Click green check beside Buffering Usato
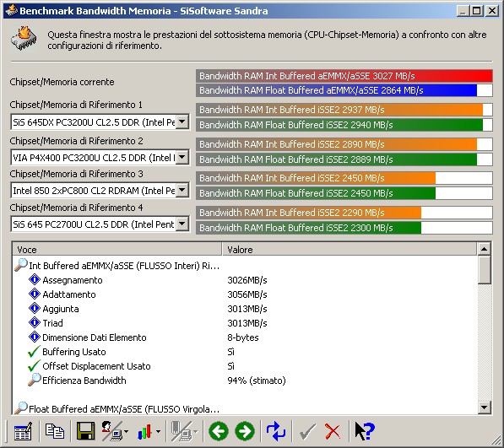This screenshot has width=504, height=448. pyautogui.click(x=34, y=351)
